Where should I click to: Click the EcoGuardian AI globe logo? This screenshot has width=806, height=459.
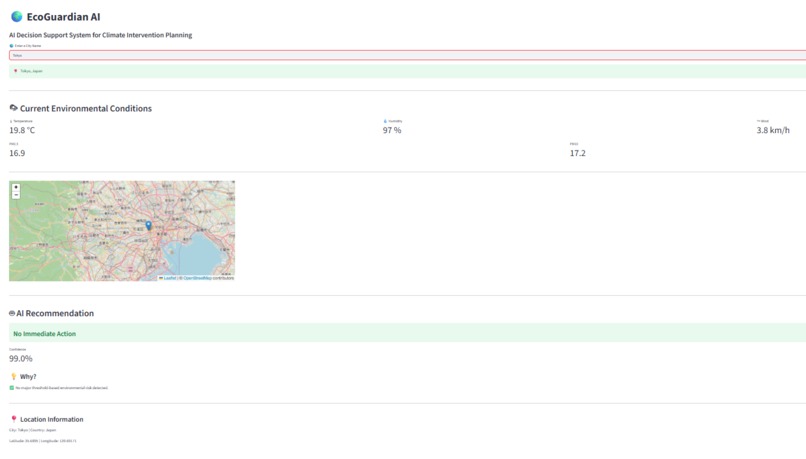pyautogui.click(x=16, y=16)
